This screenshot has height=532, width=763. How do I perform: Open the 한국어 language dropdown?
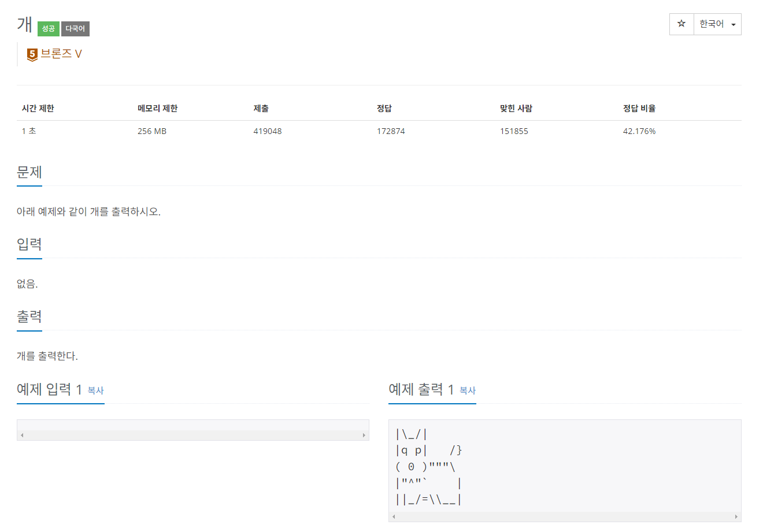[x=714, y=24]
